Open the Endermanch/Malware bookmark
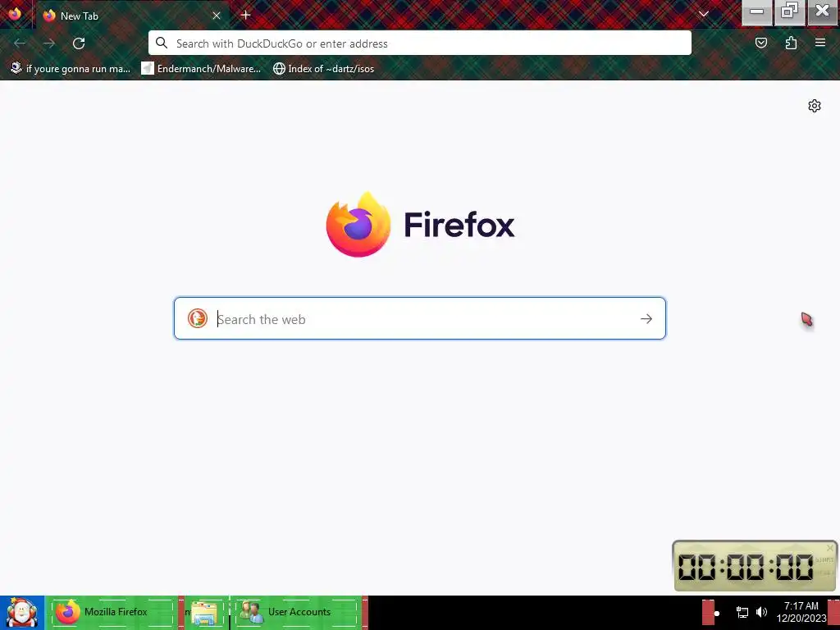This screenshot has width=840, height=630. pos(201,69)
